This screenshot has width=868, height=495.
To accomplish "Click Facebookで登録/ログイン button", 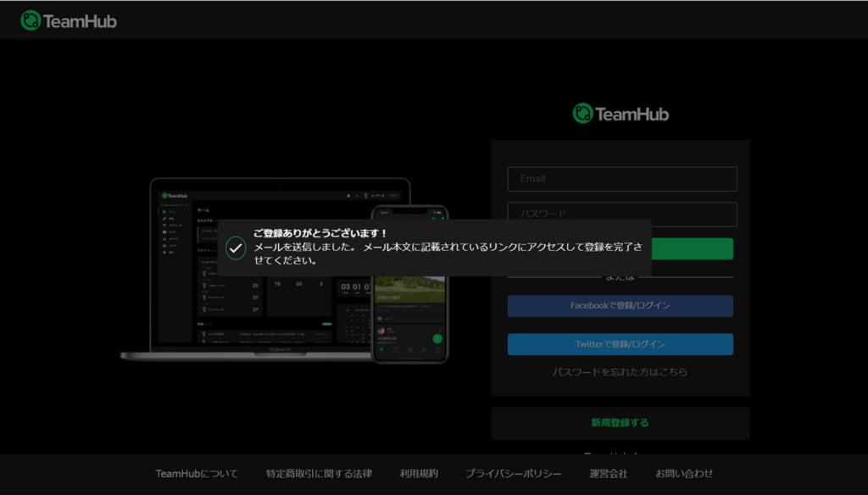I will [x=620, y=306].
